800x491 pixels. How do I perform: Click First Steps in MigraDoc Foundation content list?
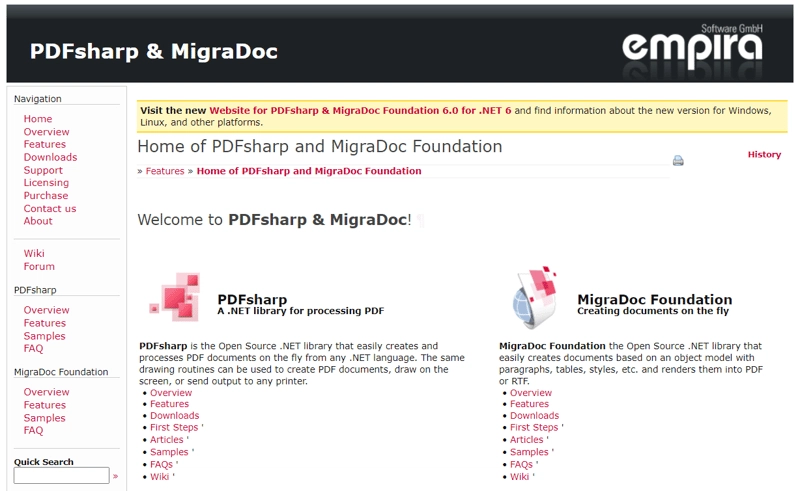pyautogui.click(x=534, y=427)
